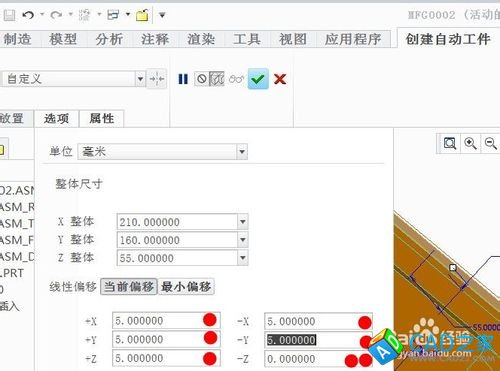500x371 pixels.
Task: Open the redo history dropdown arrow
Action: click(71, 14)
